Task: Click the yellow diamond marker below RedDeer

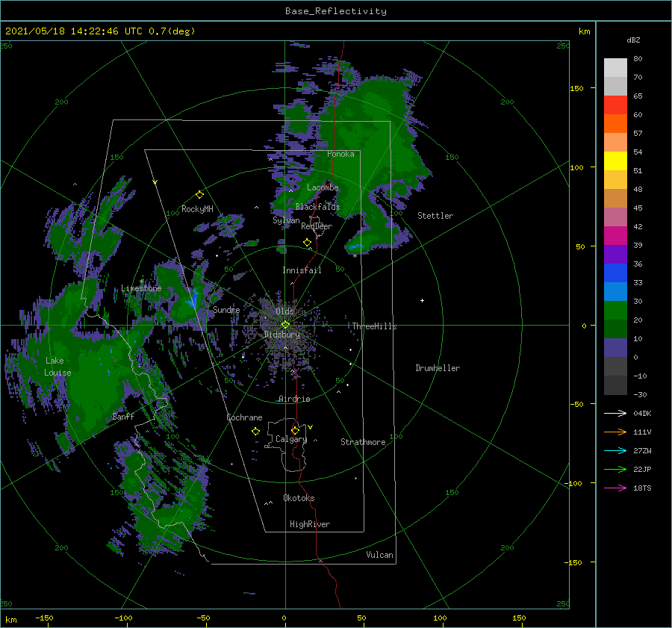Action: click(x=307, y=242)
